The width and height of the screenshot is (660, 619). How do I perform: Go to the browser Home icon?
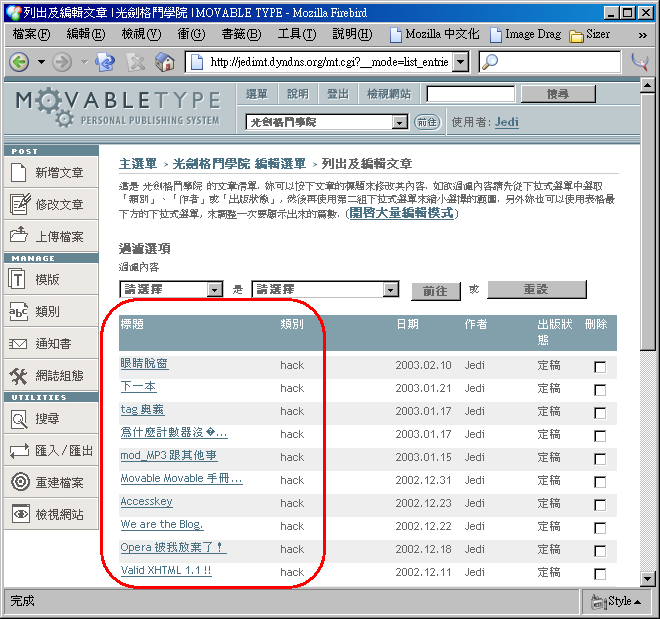coord(165,62)
